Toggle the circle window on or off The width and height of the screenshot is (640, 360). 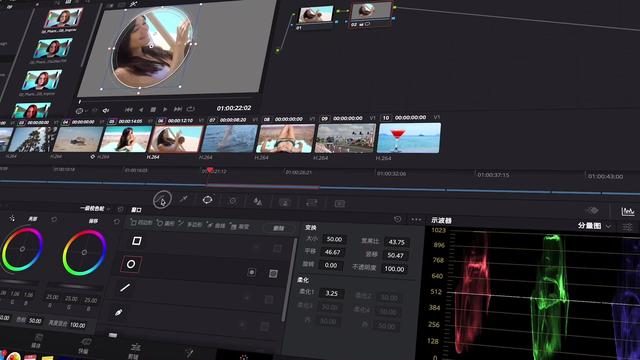[x=131, y=264]
